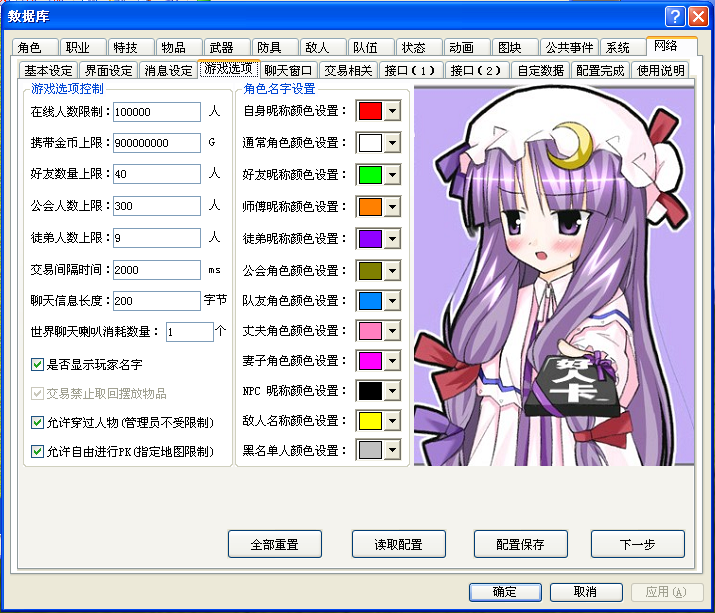
Task: Click the help question mark icon
Action: 675,17
